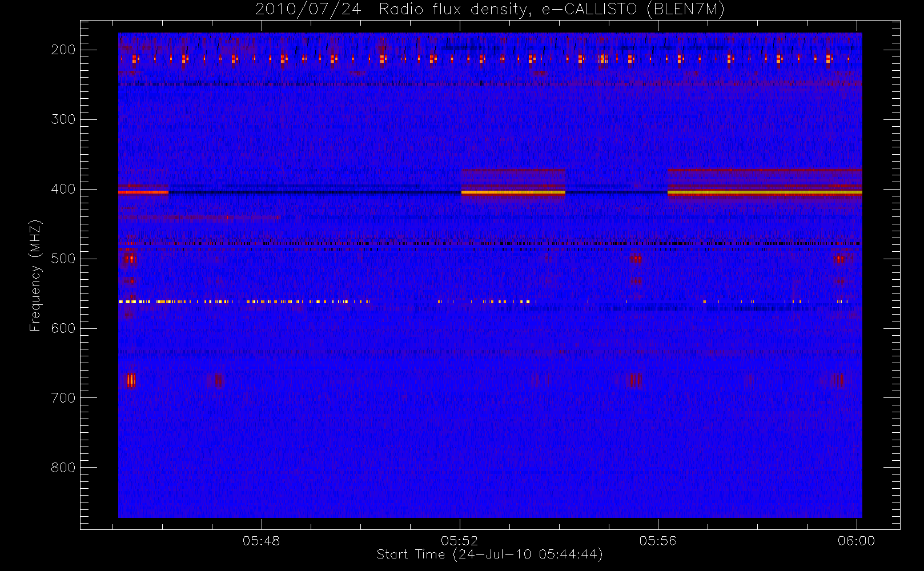Click the 300 frequency tick label

tap(63, 119)
